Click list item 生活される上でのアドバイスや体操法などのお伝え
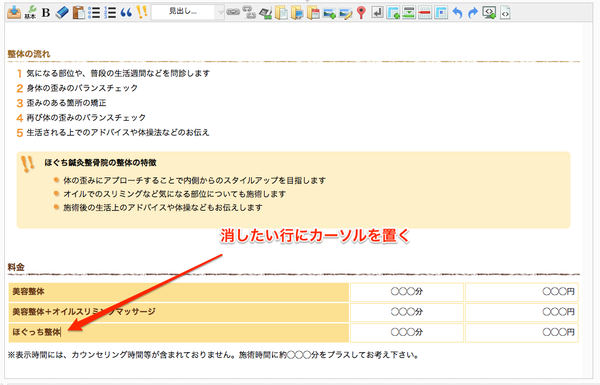 (118, 132)
